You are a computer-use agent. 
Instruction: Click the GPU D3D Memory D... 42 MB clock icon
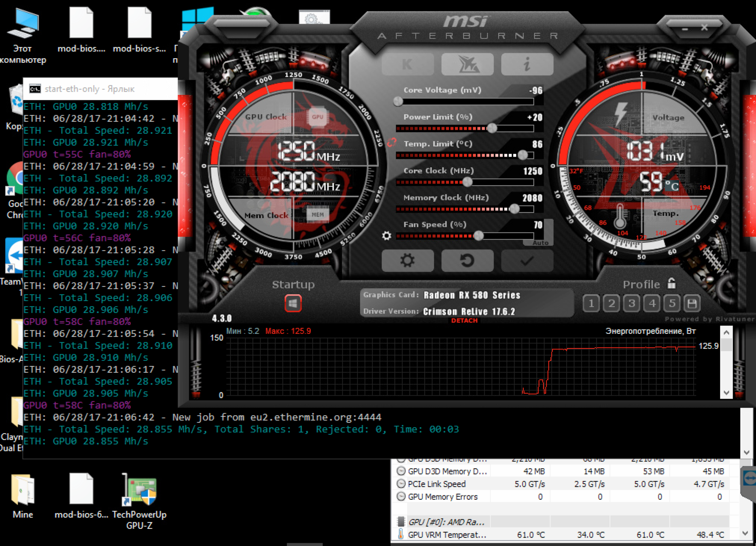(401, 471)
